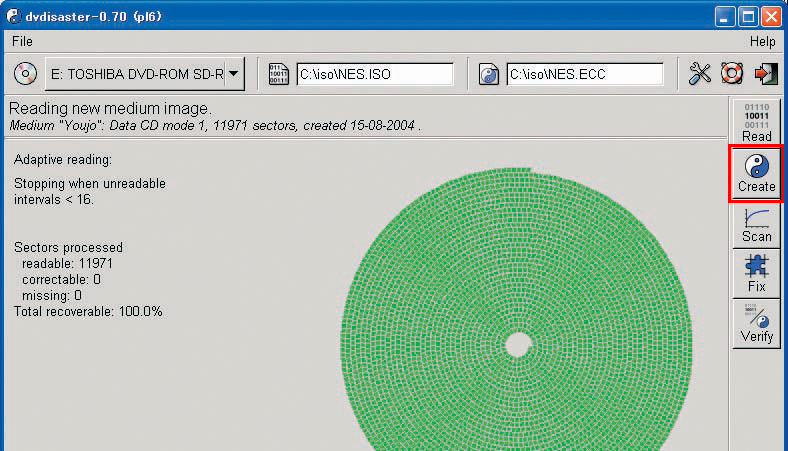788x451 pixels.
Task: Click the Verify button
Action: [756, 323]
